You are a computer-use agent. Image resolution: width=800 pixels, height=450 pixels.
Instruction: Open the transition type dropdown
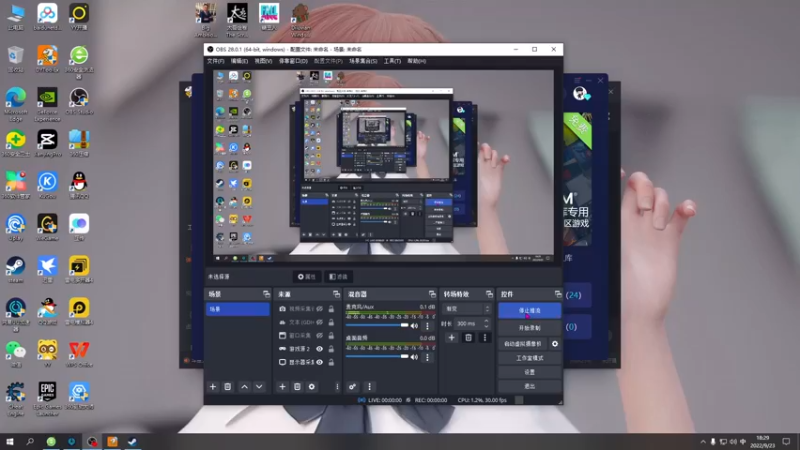click(467, 309)
